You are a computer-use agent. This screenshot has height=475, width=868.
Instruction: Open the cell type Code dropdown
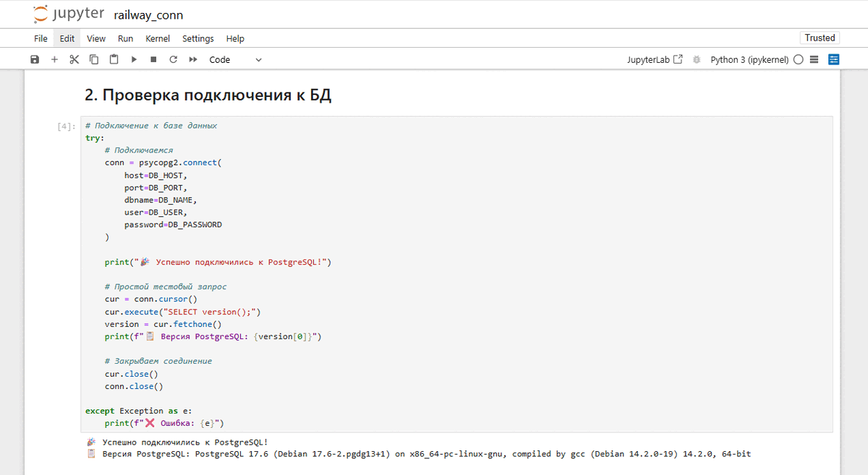point(236,59)
